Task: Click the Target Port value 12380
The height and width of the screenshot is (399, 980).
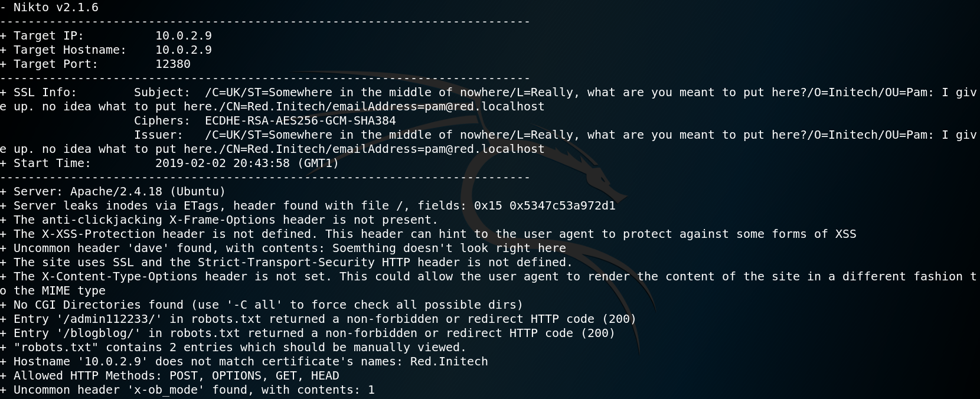Action: click(x=173, y=64)
